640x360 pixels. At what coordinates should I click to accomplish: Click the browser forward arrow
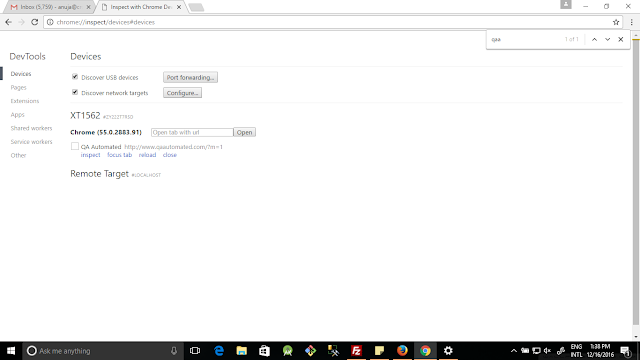22,22
